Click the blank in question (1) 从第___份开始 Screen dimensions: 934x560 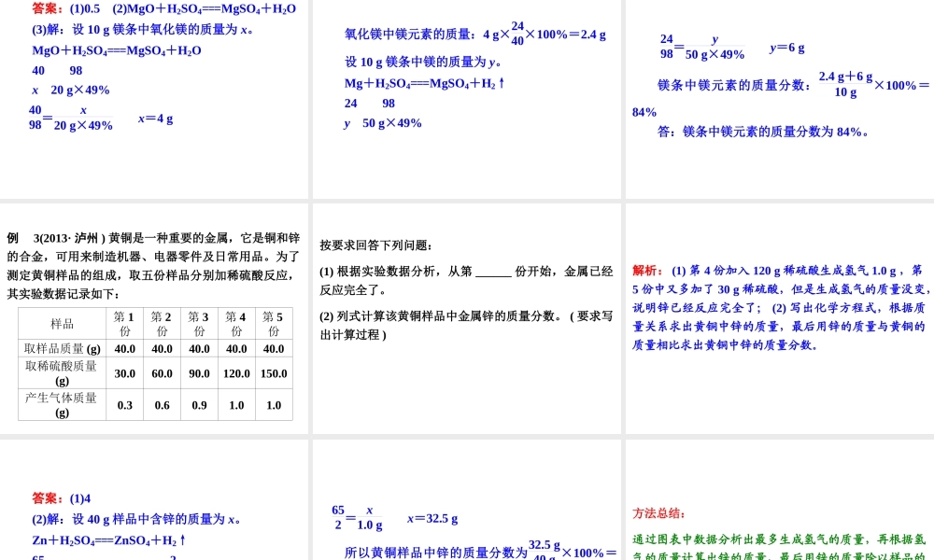(x=493, y=272)
